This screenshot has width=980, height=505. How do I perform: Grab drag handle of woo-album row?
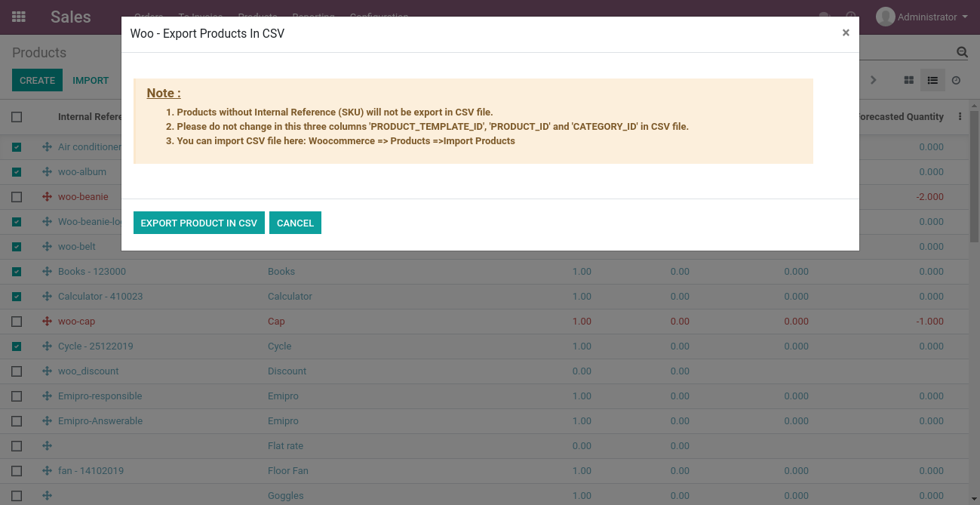pyautogui.click(x=47, y=172)
